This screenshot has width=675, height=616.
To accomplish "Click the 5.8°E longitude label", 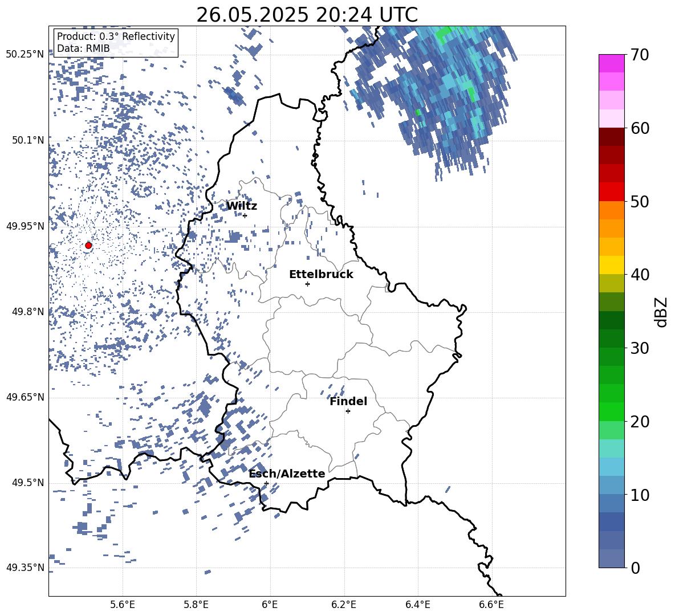I will click(196, 605).
